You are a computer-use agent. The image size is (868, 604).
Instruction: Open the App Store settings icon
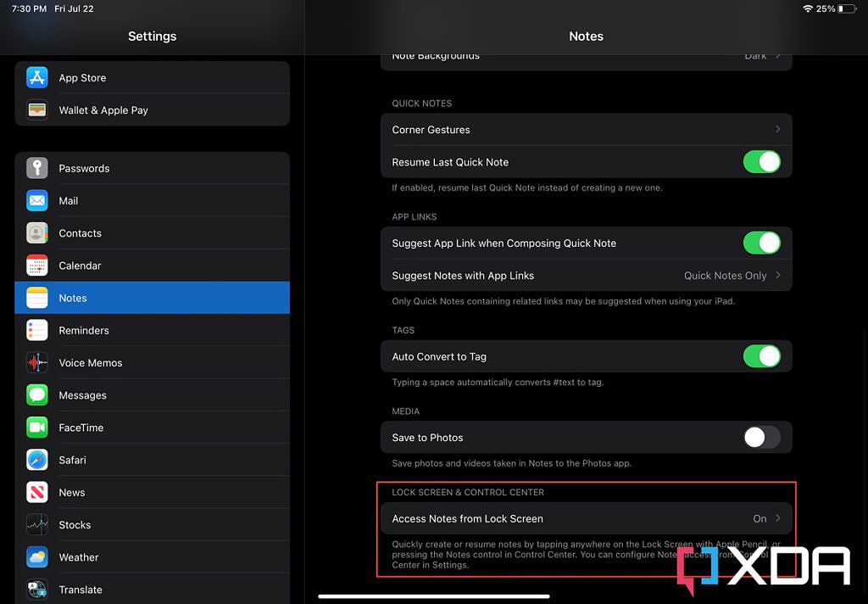(x=36, y=78)
